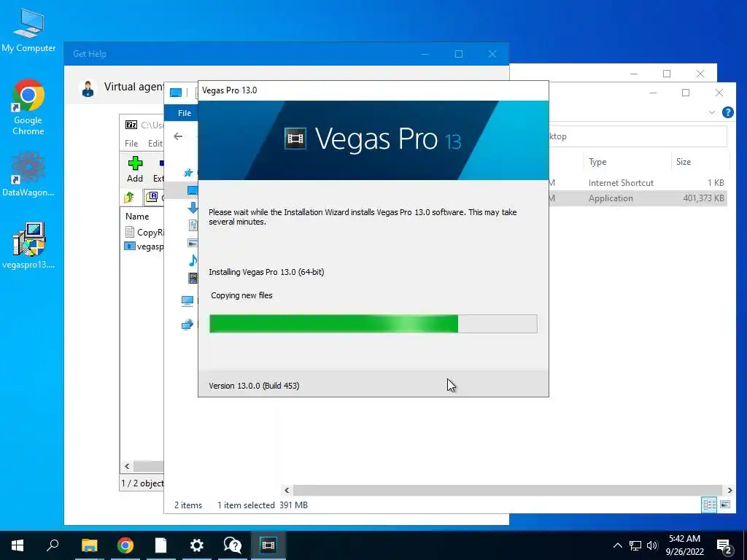Viewport: 747px width, 560px height.
Task: Click Get Help window title
Action: (90, 54)
